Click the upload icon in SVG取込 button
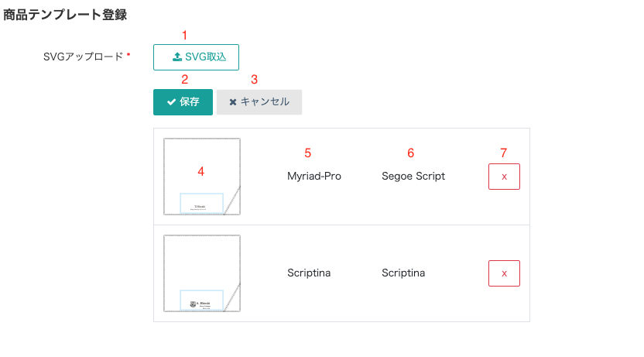Image resolution: width=644 pixels, height=357 pixels. (177, 57)
